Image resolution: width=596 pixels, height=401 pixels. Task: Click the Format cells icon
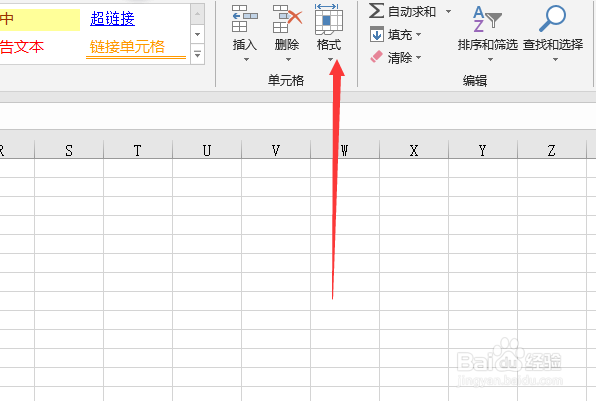(x=329, y=18)
